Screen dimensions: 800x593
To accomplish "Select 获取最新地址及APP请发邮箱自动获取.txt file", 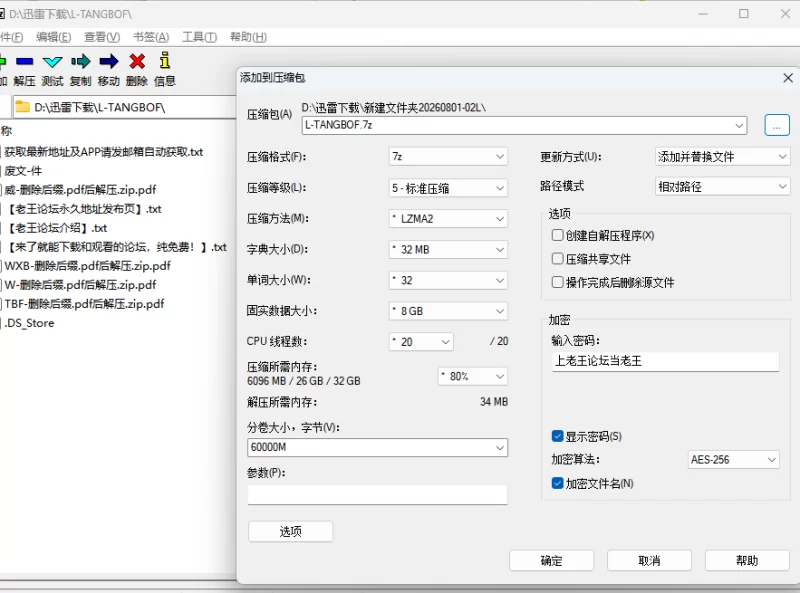I will pos(103,152).
